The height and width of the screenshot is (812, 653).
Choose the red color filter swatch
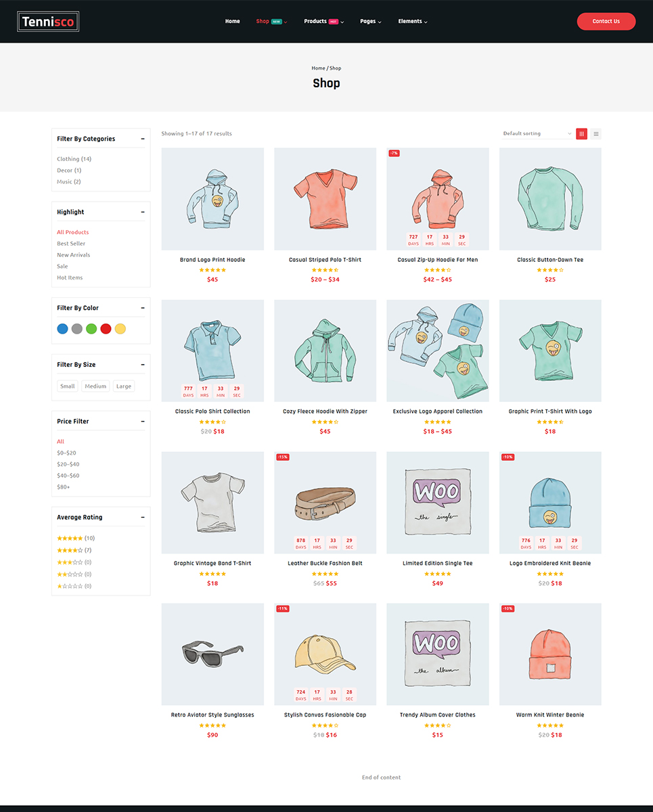(106, 329)
